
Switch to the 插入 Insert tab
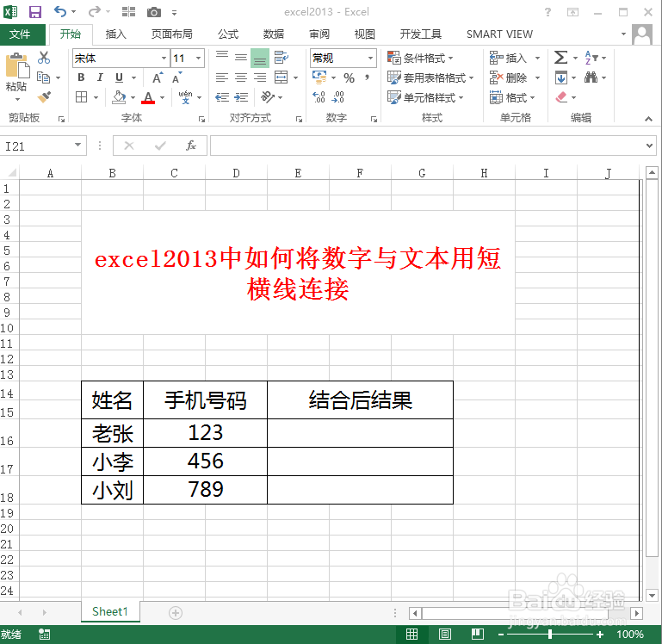tap(115, 34)
